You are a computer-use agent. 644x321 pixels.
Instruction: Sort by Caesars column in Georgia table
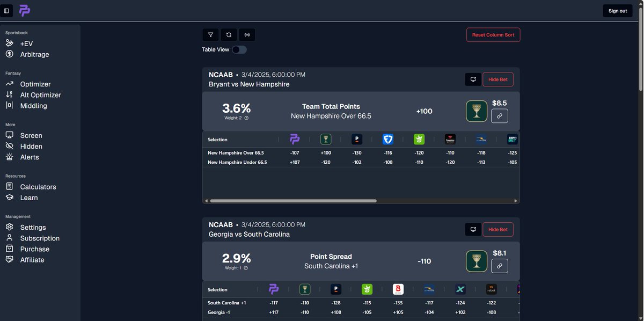pyautogui.click(x=305, y=289)
